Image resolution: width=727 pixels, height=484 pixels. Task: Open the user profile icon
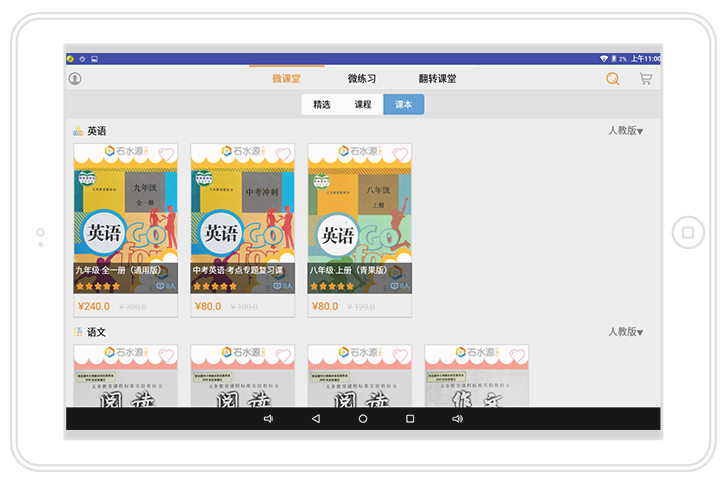coord(75,79)
